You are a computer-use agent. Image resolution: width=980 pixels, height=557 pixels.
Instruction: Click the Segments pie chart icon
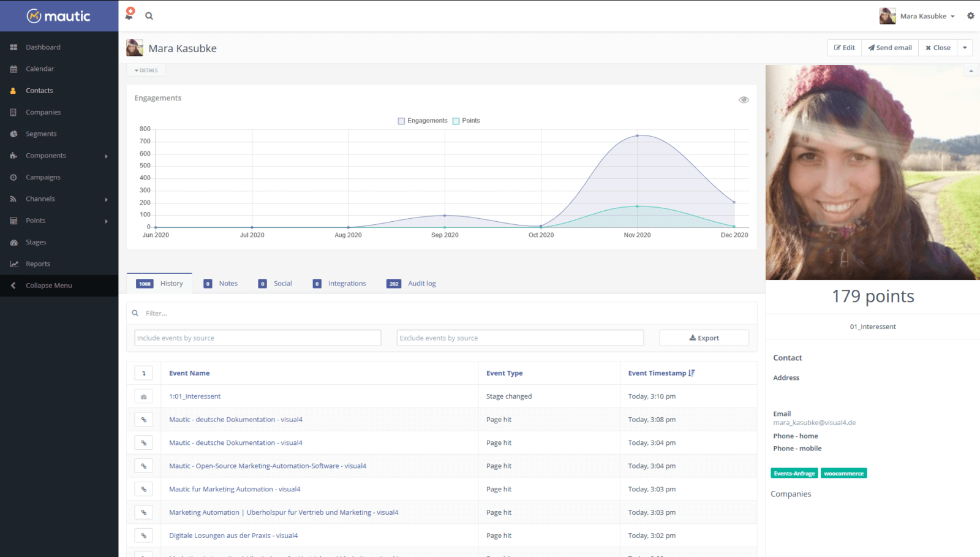(x=13, y=134)
